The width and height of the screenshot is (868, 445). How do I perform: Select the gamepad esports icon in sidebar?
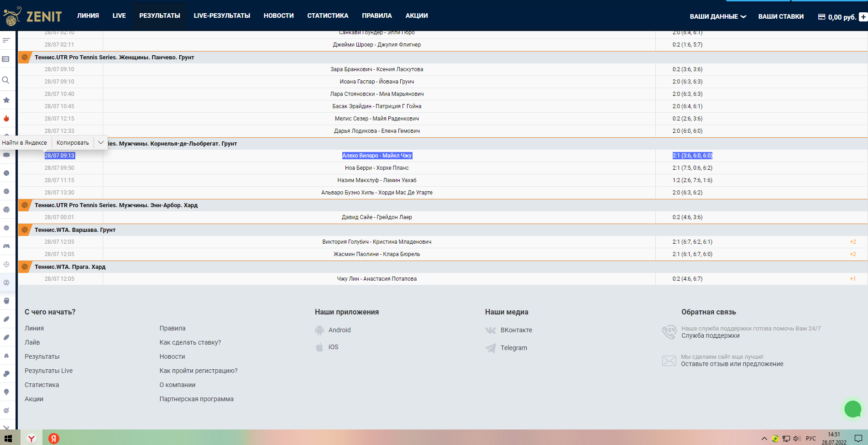click(x=6, y=246)
